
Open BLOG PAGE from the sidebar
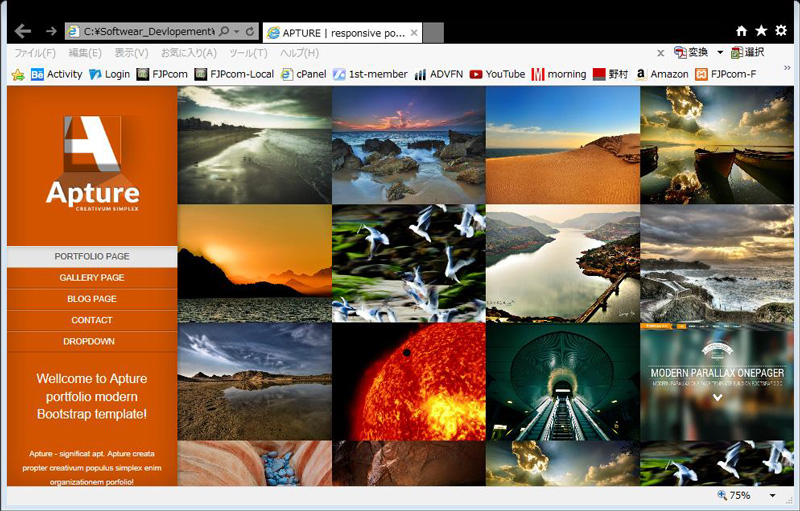(x=92, y=299)
